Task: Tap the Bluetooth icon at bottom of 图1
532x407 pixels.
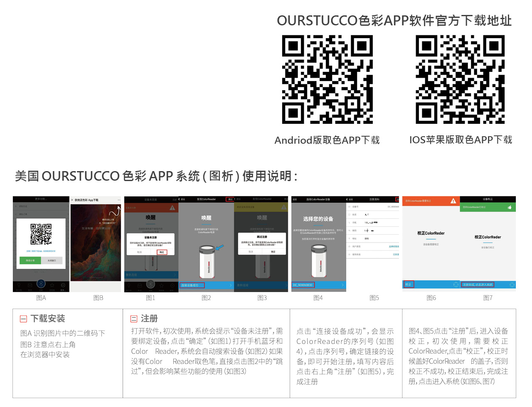Action: [150, 284]
